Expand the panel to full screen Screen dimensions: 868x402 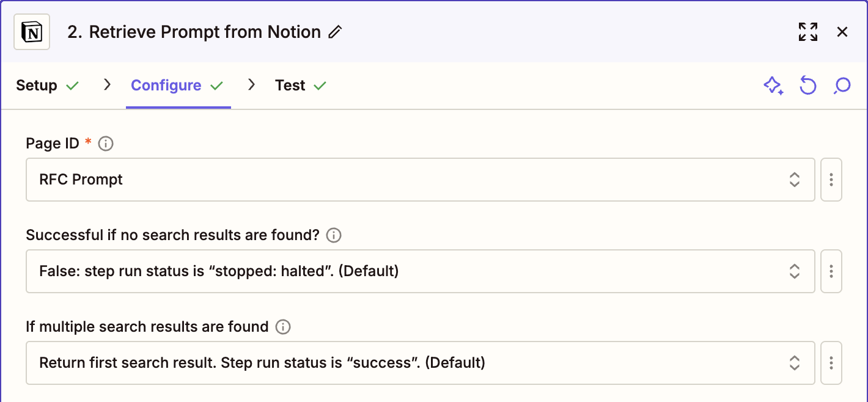[807, 32]
